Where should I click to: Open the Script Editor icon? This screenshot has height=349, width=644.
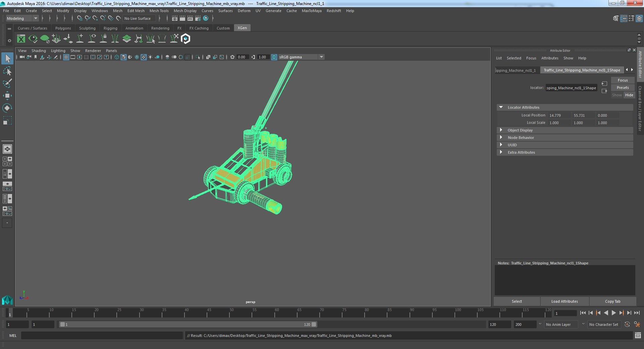coord(638,335)
